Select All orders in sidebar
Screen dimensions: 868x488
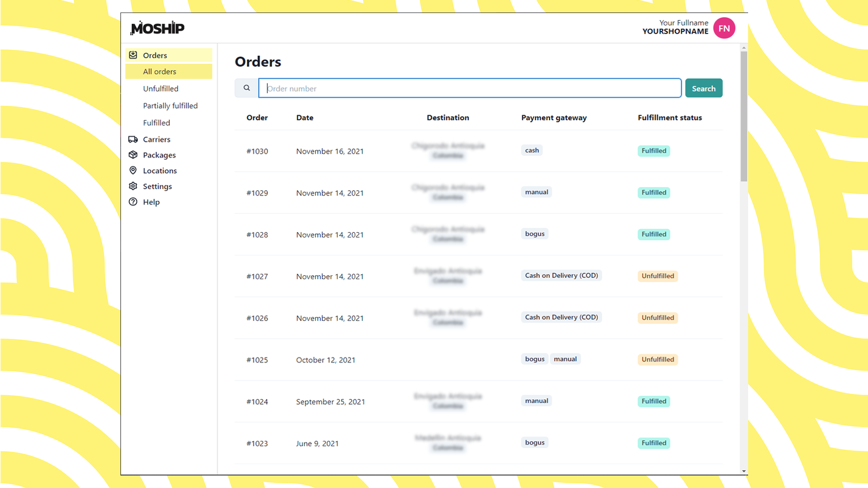[169, 72]
